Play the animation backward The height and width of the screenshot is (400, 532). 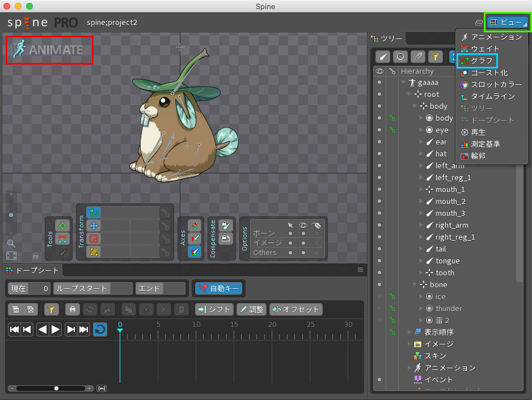[x=43, y=330]
